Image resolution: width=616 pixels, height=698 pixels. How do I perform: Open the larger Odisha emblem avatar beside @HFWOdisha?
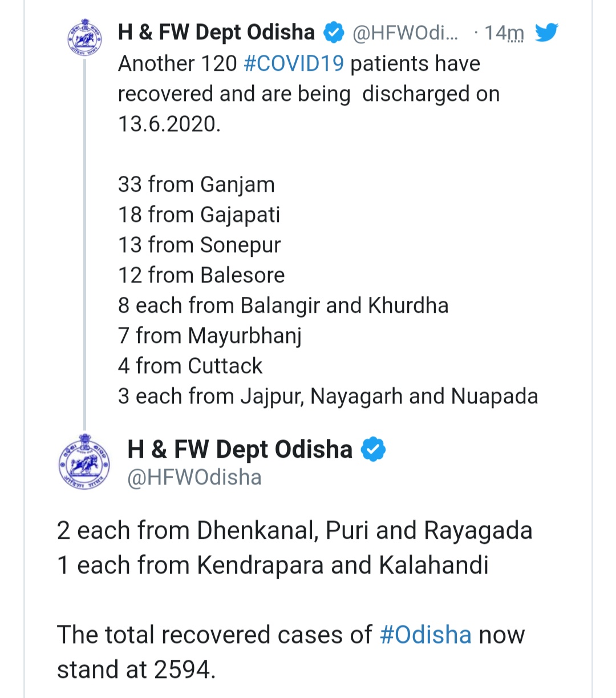[x=84, y=461]
